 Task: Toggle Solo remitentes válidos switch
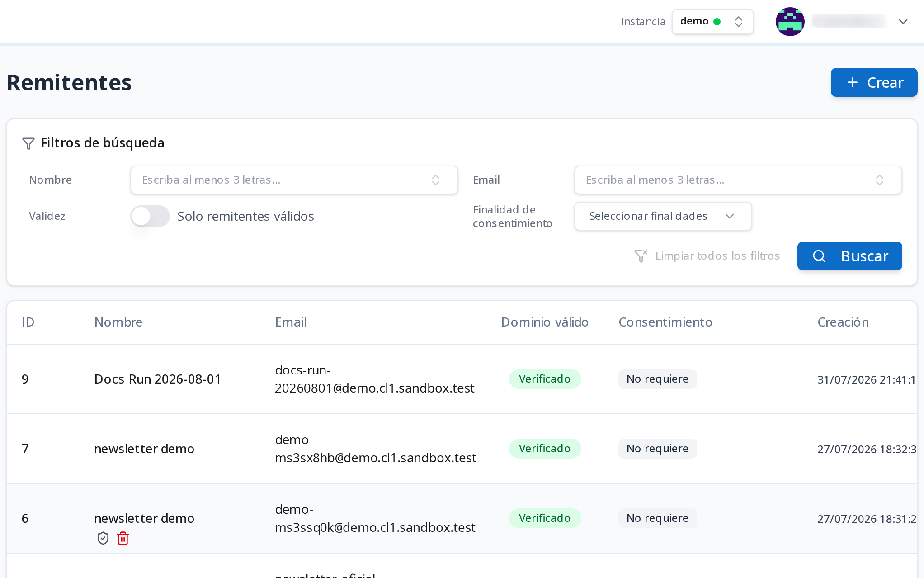pos(150,216)
